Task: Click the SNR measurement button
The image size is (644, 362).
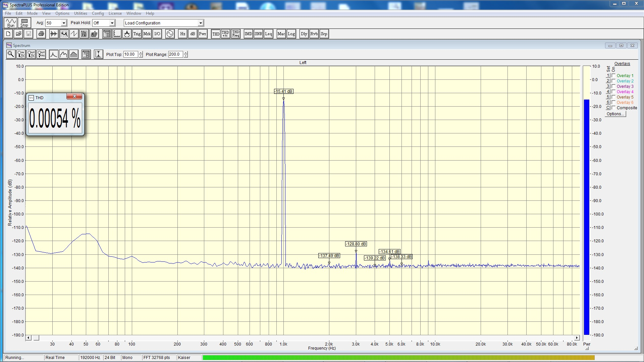Action: point(258,34)
